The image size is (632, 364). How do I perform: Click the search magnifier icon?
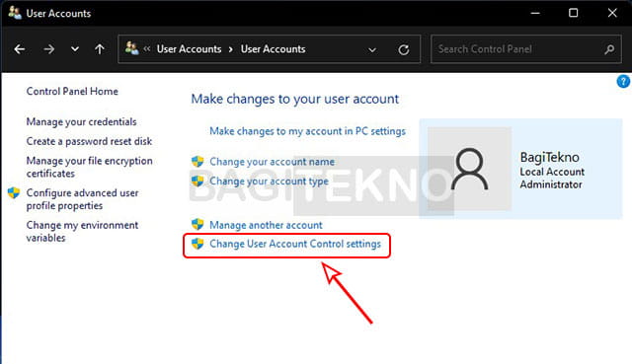(x=609, y=49)
